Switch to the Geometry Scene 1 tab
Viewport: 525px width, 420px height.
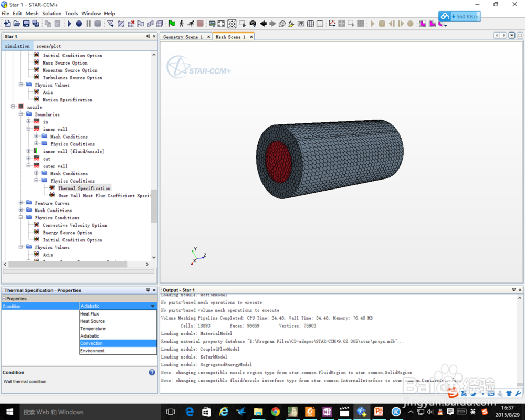183,37
